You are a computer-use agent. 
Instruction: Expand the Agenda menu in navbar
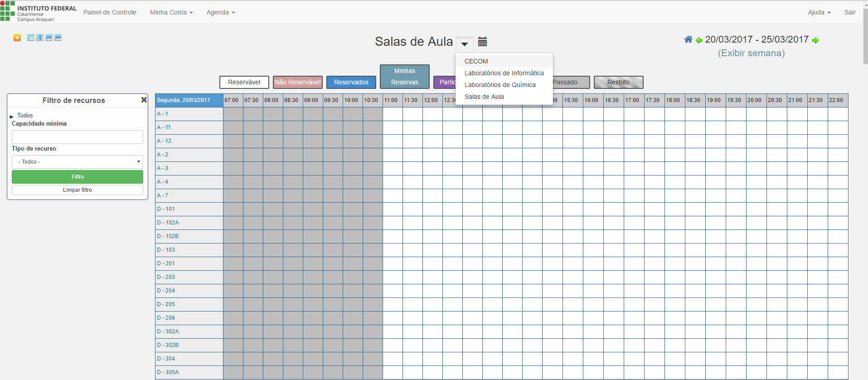coord(221,12)
